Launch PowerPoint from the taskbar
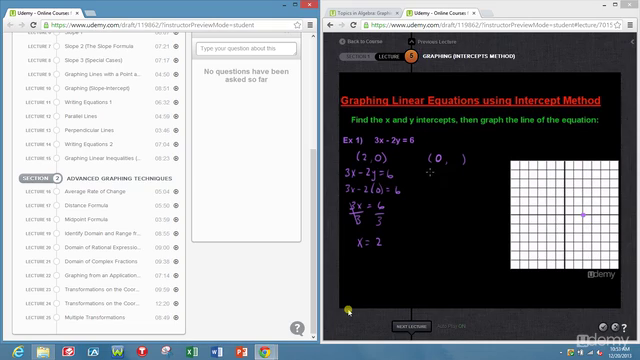Screen dimensions: 640x360 click(242, 351)
